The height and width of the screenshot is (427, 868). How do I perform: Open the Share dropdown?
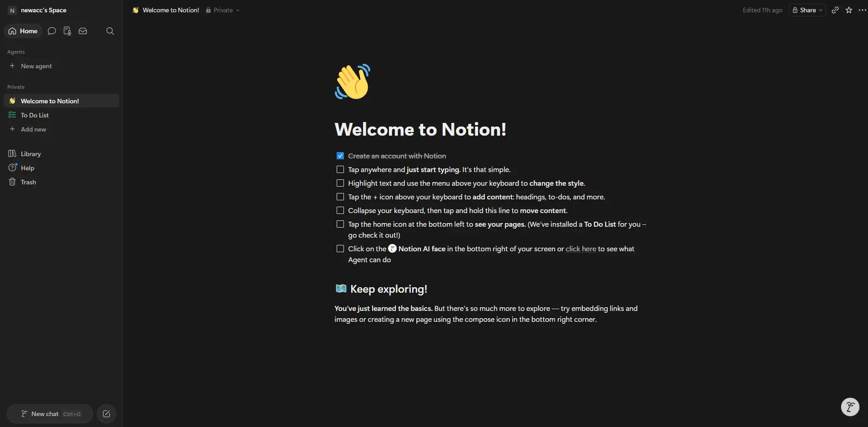[807, 10]
